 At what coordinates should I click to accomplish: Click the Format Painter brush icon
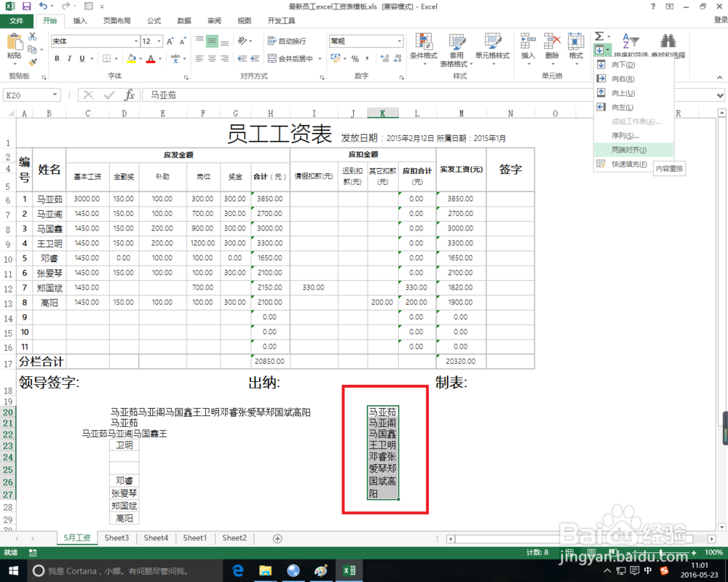[x=33, y=62]
